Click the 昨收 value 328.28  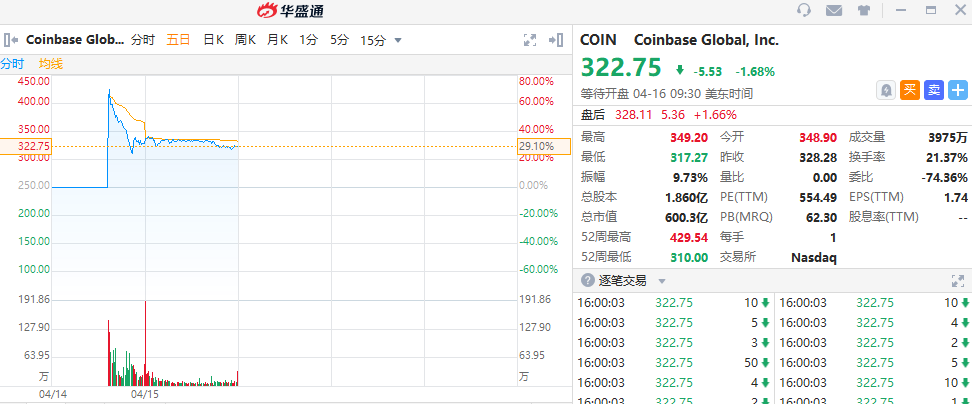(x=818, y=157)
